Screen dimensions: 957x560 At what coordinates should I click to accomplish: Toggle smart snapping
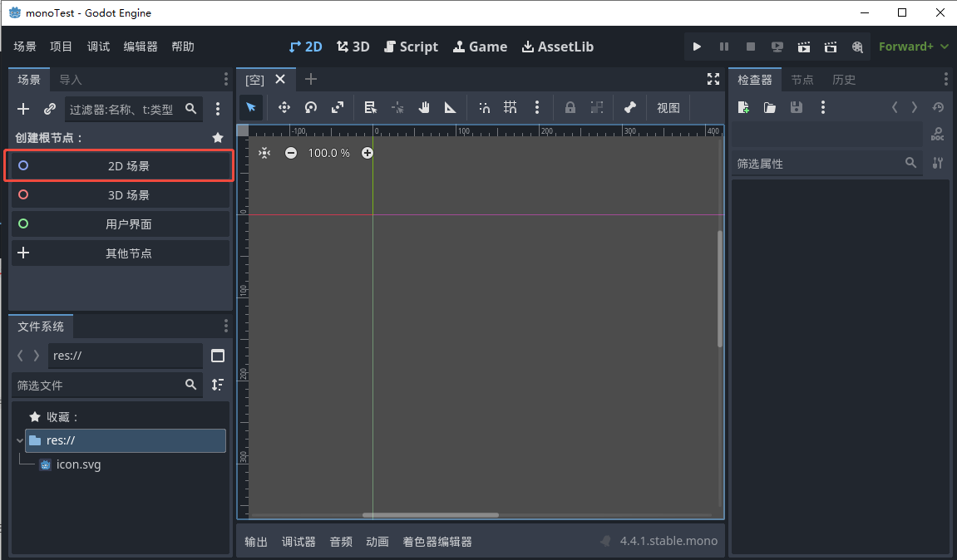point(484,108)
